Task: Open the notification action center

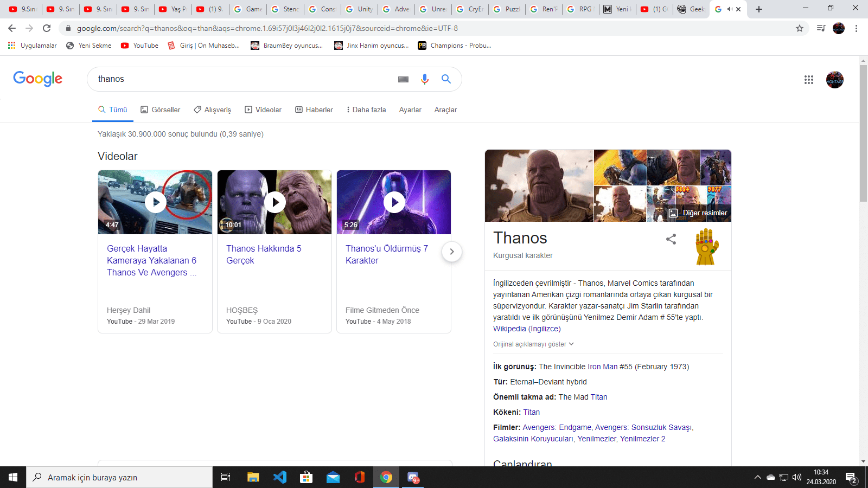Action: click(x=851, y=478)
